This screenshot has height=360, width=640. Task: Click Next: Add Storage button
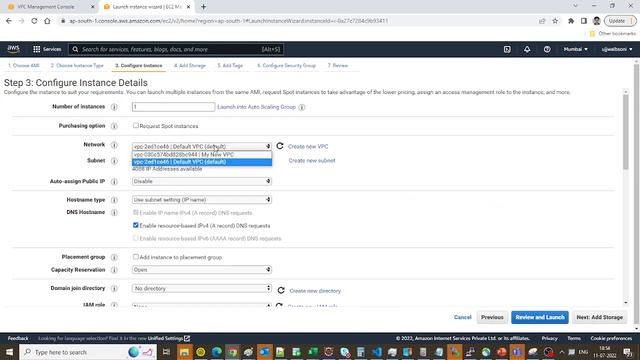click(600, 317)
